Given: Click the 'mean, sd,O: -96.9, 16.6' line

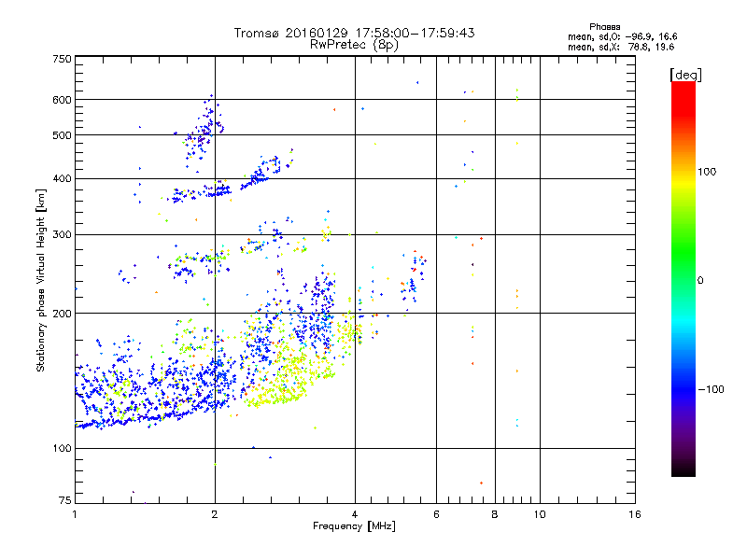Looking at the screenshot, I should (x=622, y=36).
